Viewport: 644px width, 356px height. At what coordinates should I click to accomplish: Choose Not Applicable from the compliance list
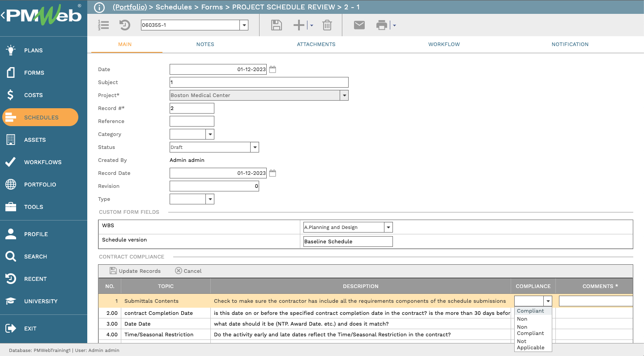point(533,344)
